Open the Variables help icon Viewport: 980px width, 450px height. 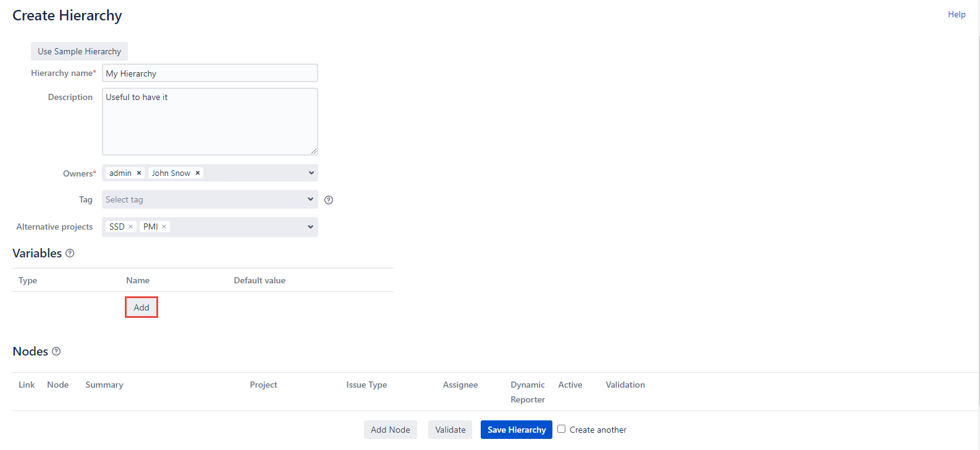[x=70, y=253]
